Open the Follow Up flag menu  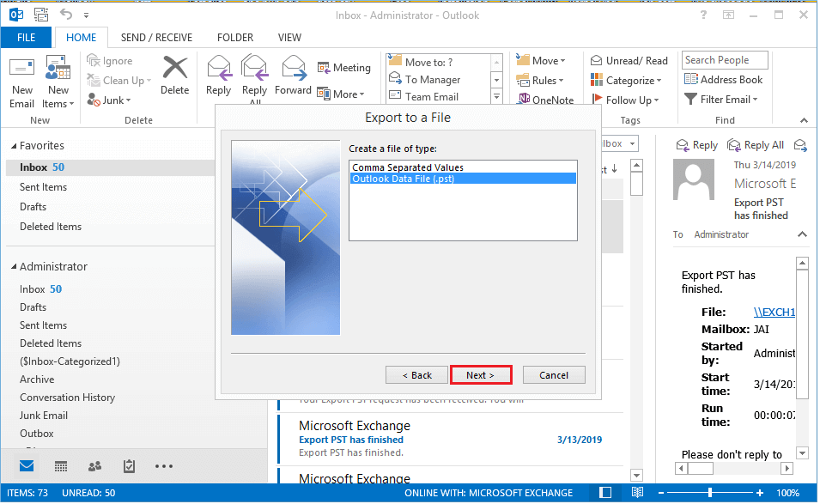tap(625, 100)
